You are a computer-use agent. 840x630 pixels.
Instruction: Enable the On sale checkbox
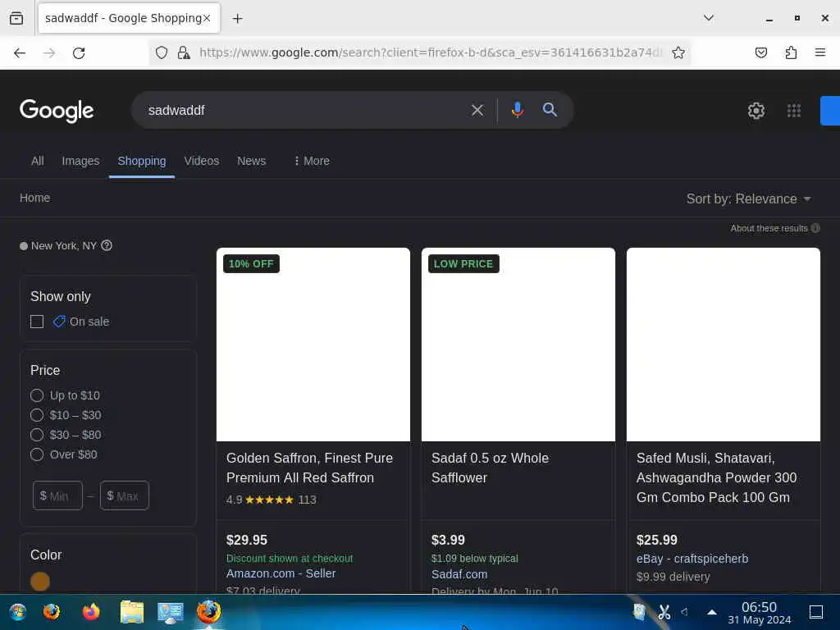click(37, 322)
